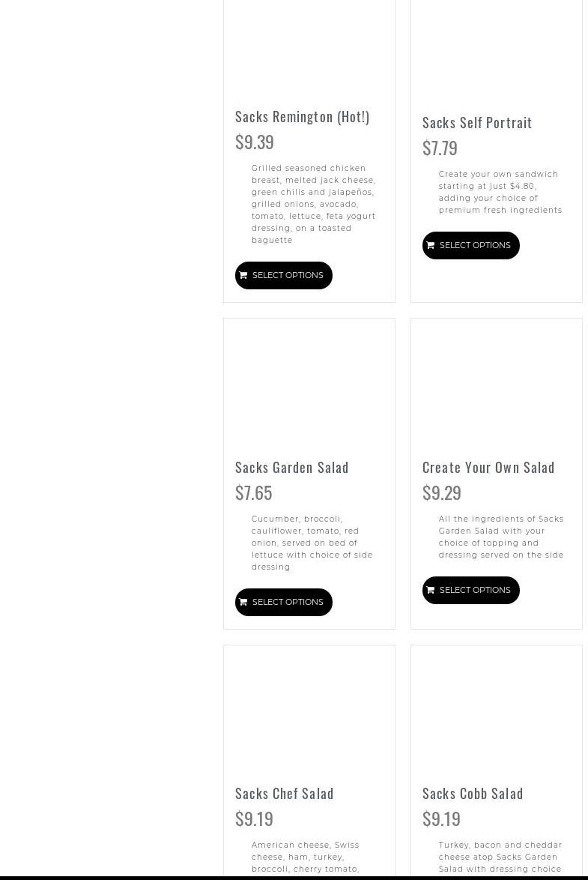This screenshot has height=880, width=588.
Task: Click the Sacks Garden Salad image area
Action: pyautogui.click(x=309, y=384)
